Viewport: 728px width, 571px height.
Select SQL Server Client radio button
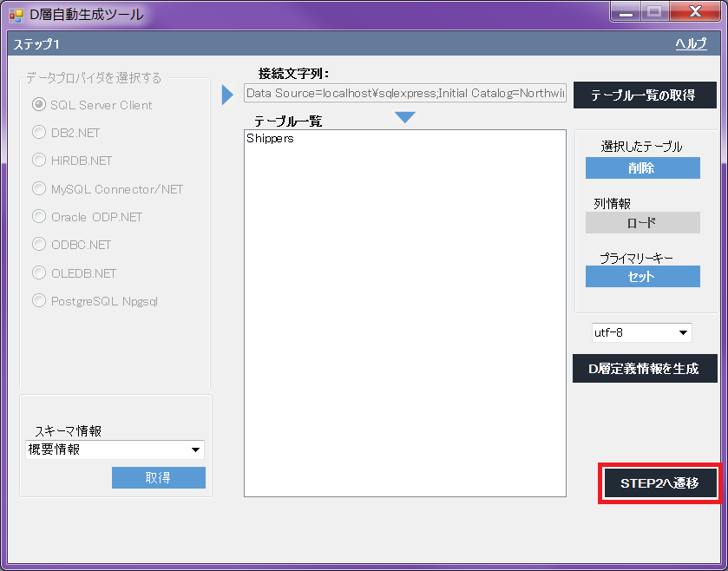39,105
